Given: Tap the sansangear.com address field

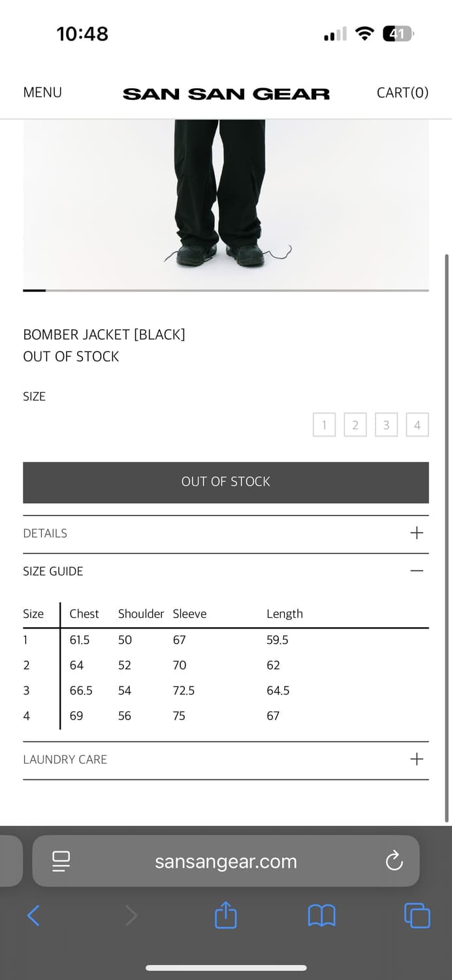Looking at the screenshot, I should tap(225, 861).
